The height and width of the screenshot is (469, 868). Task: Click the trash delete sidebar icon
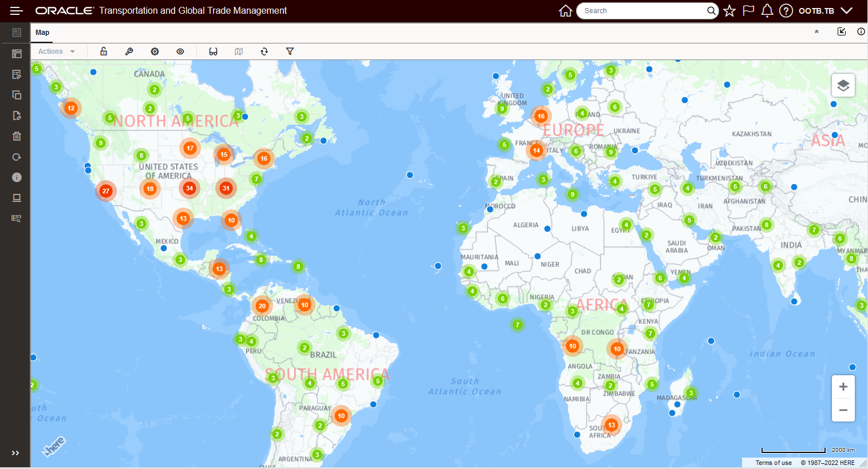[17, 136]
